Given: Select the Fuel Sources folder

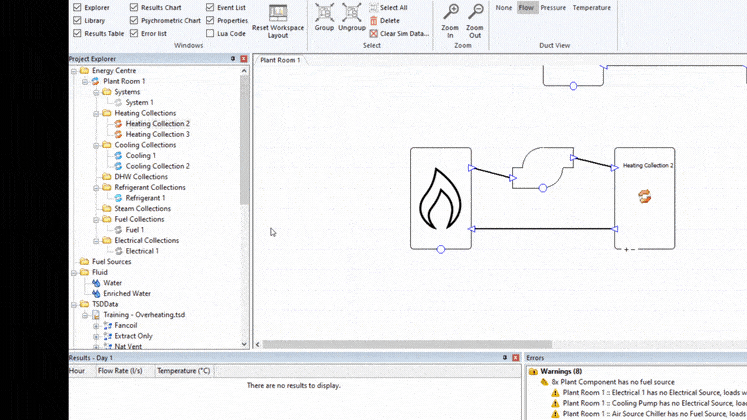Looking at the screenshot, I should click(111, 262).
